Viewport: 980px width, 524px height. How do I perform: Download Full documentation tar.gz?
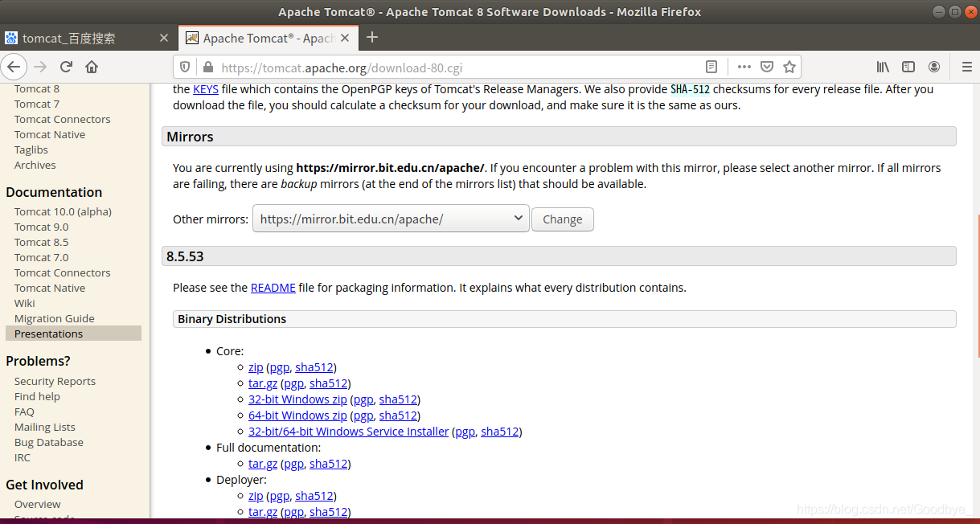(263, 464)
